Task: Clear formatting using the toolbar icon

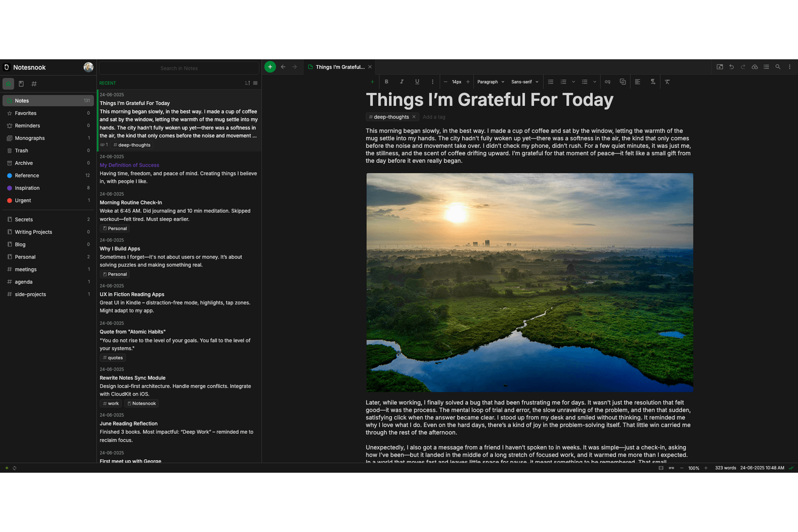Action: tap(668, 82)
